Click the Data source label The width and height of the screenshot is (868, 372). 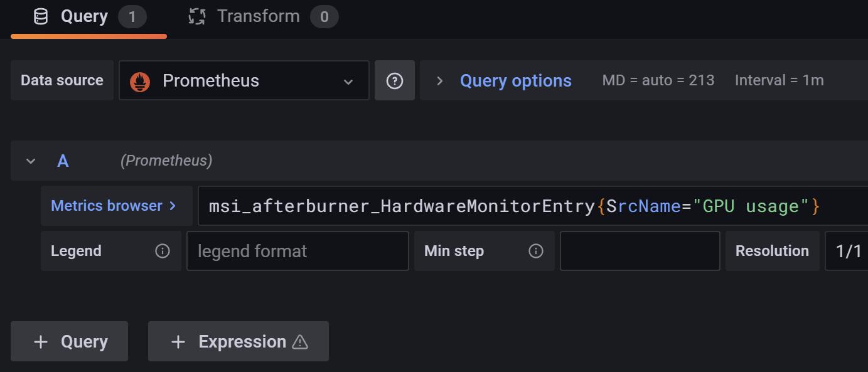(x=62, y=80)
